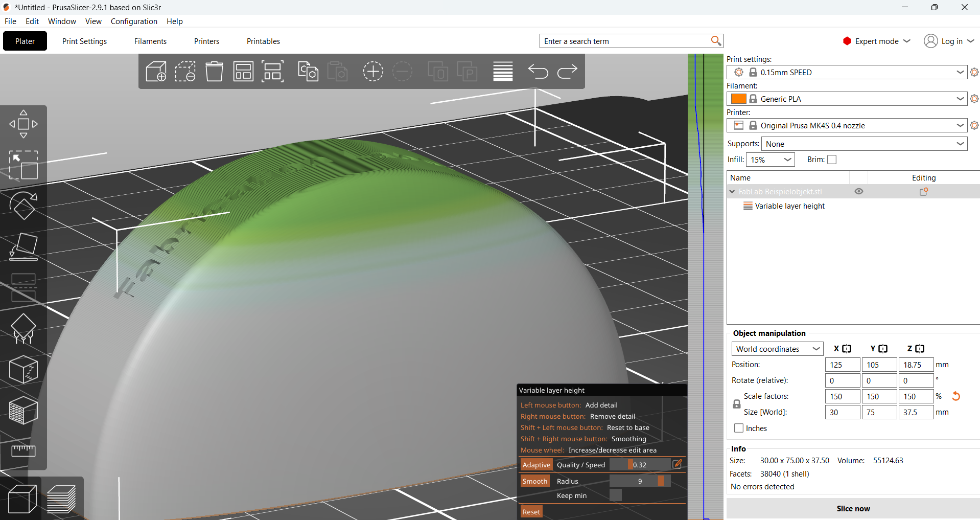The width and height of the screenshot is (980, 520).
Task: Open custom adaptive quality edit icon
Action: (x=677, y=464)
